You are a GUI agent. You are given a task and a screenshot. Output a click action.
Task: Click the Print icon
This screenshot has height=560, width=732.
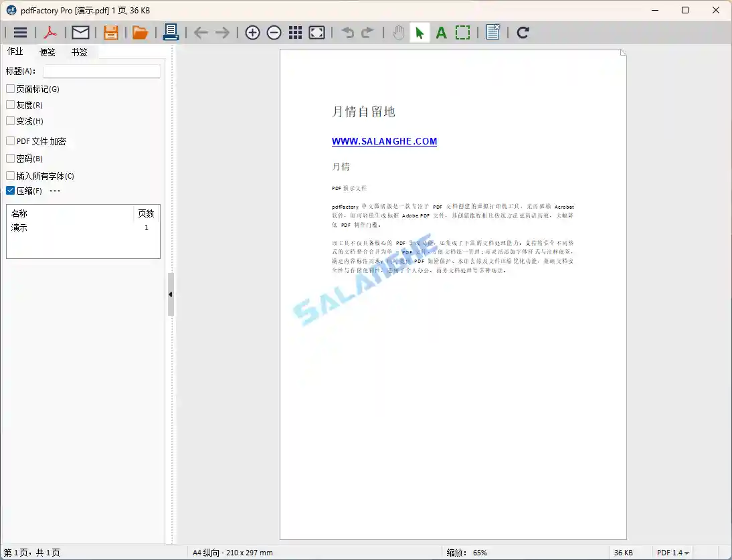[171, 31]
